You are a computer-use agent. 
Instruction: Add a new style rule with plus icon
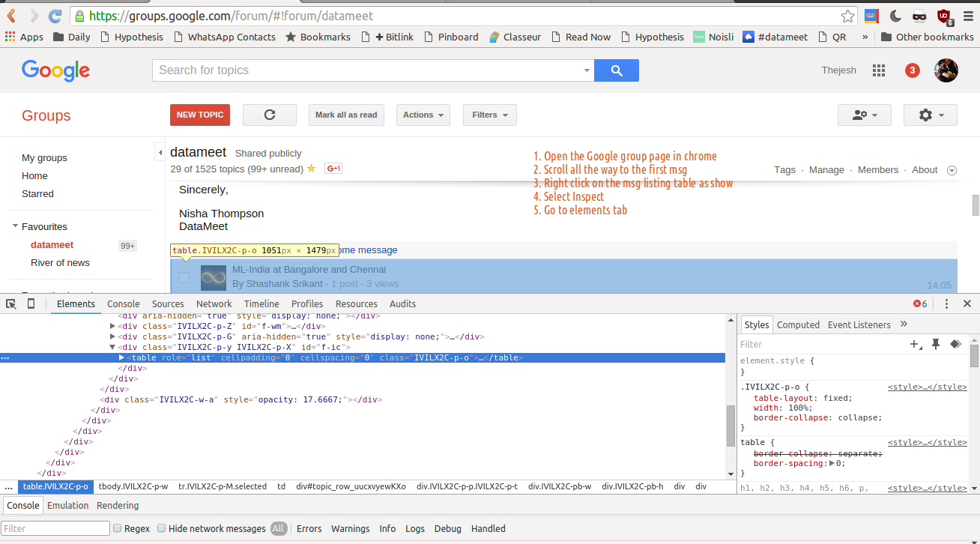pyautogui.click(x=916, y=345)
